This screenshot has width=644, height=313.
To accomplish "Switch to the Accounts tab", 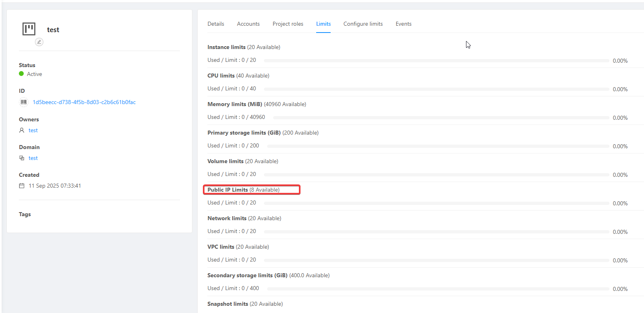I will (x=248, y=24).
